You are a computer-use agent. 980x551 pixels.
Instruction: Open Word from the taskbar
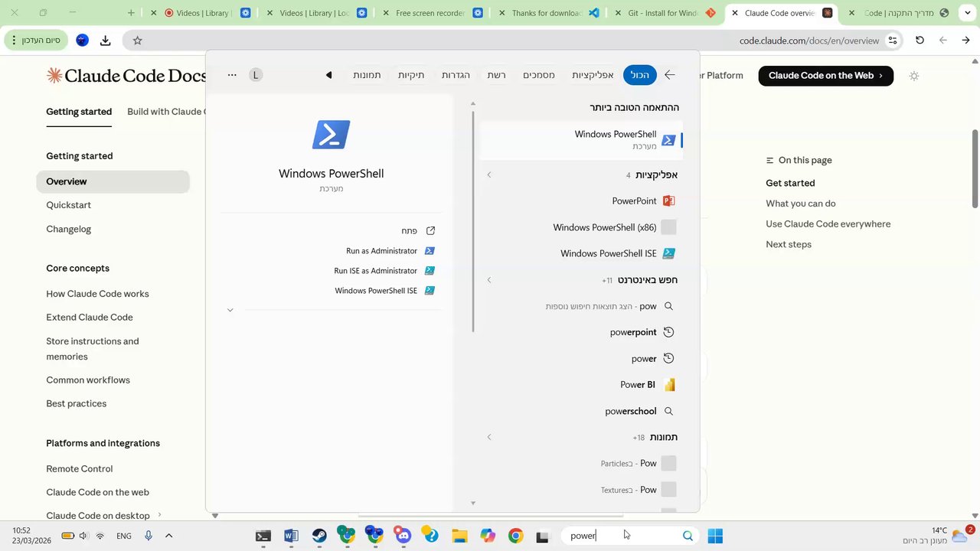click(291, 536)
